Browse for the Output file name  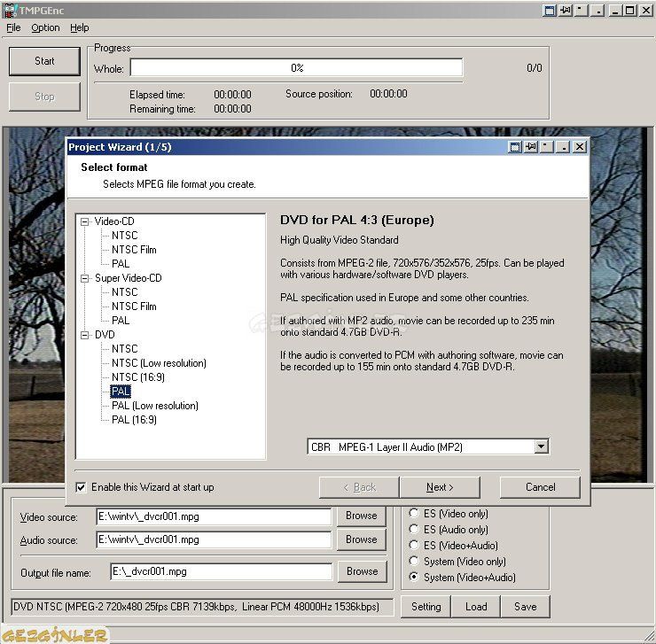(362, 571)
